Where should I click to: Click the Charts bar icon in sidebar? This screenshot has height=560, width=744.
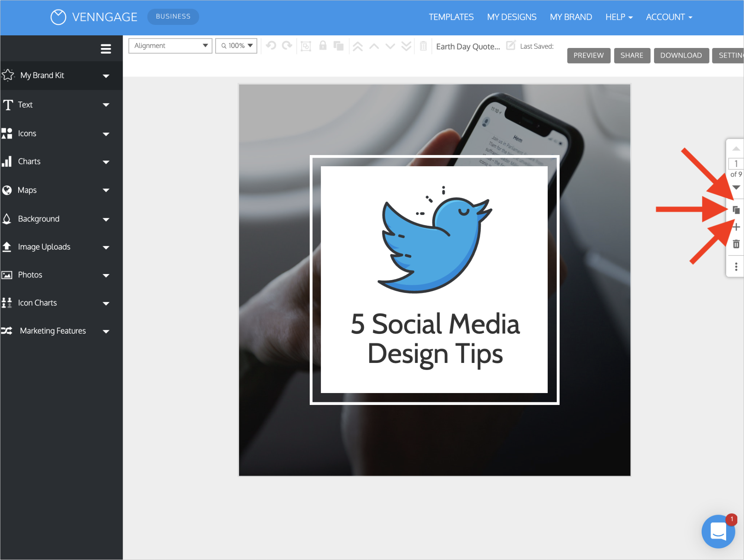pos(7,161)
